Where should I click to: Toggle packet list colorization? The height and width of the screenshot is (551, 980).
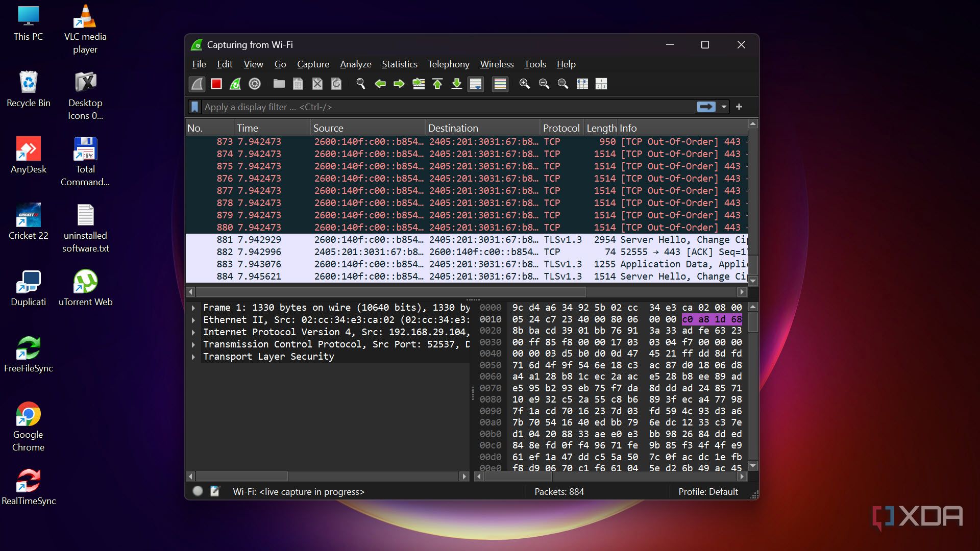[500, 84]
